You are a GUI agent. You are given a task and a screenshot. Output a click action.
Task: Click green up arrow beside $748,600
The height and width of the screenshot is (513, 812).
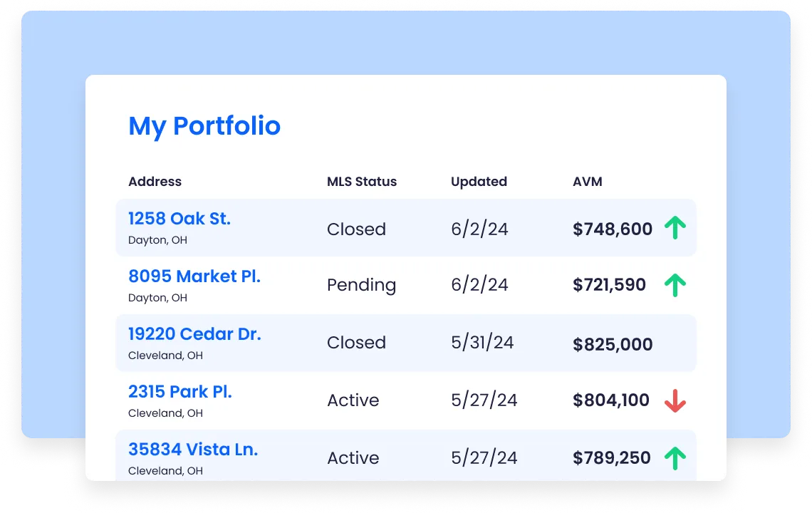(x=675, y=228)
